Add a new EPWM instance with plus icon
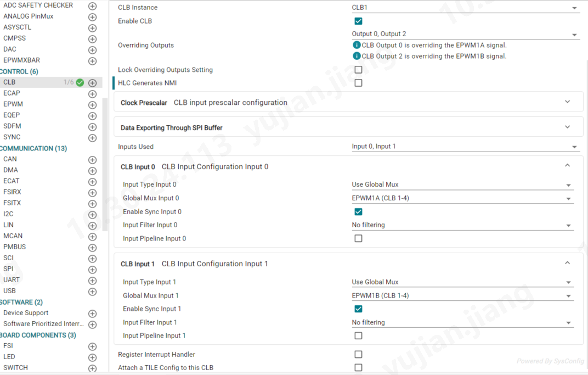The image size is (588, 375). (x=92, y=105)
